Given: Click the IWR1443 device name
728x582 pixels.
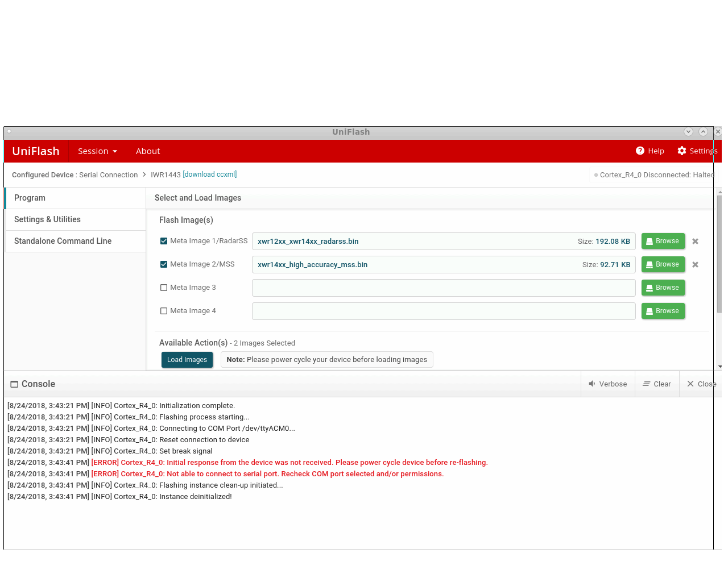Looking at the screenshot, I should (166, 174).
